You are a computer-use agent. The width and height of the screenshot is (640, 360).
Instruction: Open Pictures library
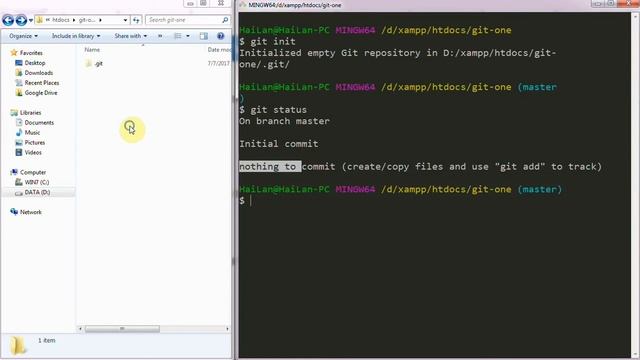[35, 142]
